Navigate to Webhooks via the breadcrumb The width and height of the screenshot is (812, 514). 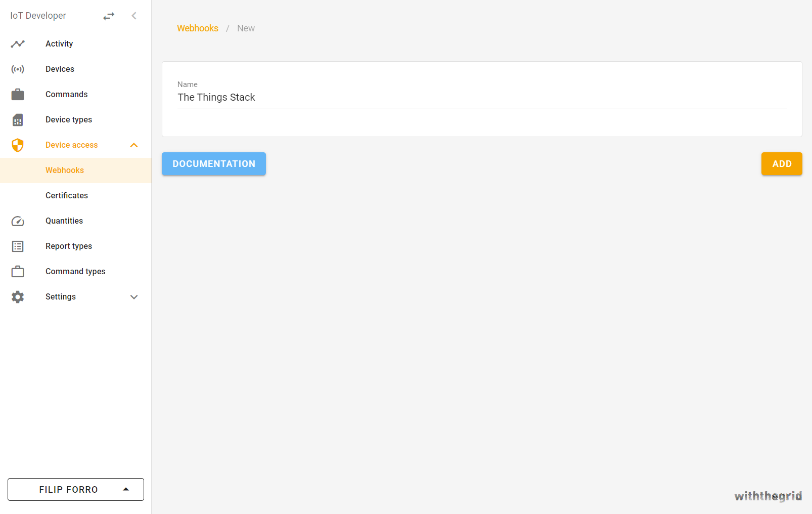point(197,28)
